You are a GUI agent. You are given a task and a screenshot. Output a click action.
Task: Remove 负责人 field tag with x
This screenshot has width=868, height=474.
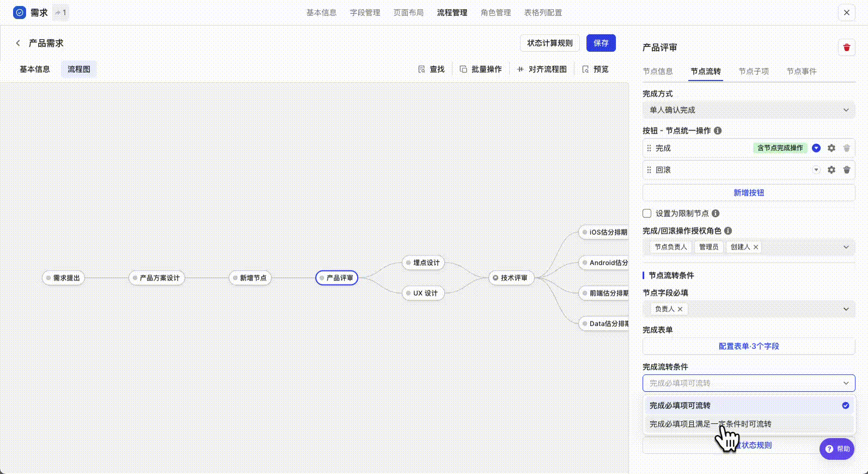[x=680, y=309]
